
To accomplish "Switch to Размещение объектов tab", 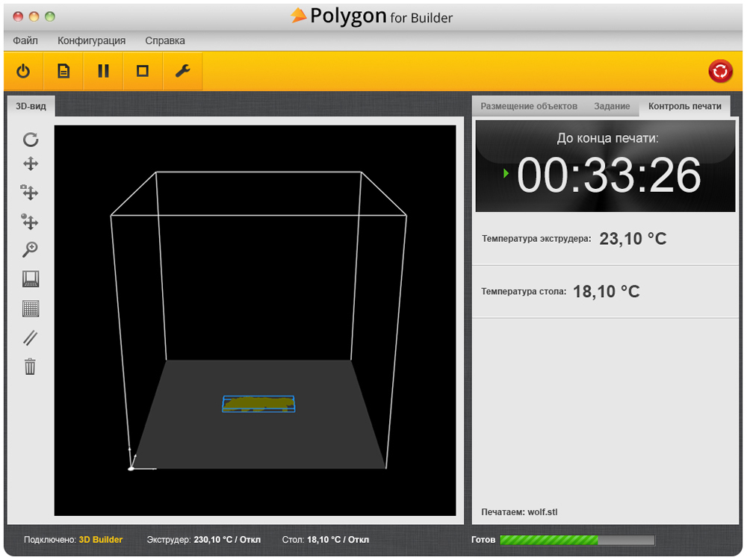I will (x=529, y=106).
